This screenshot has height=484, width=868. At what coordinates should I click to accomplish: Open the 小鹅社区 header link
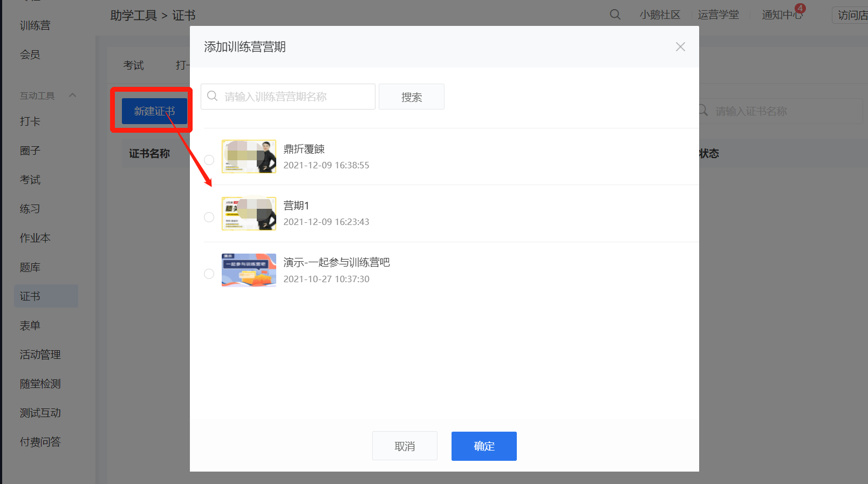[x=660, y=15]
